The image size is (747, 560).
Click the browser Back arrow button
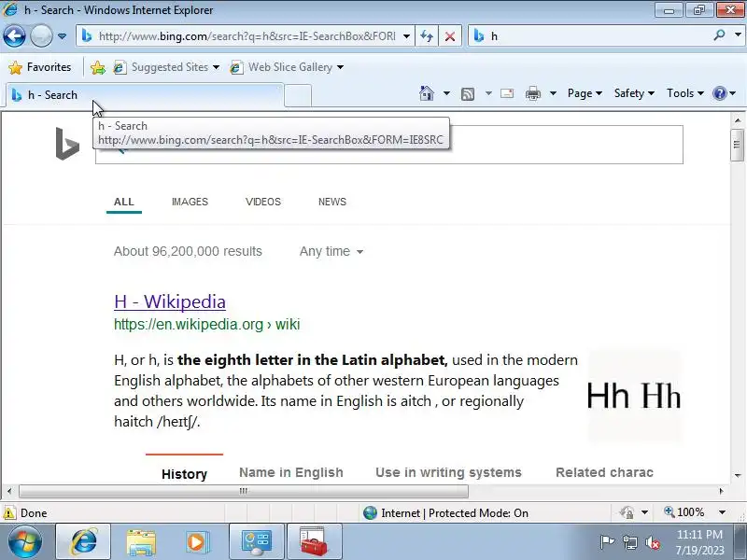click(14, 36)
